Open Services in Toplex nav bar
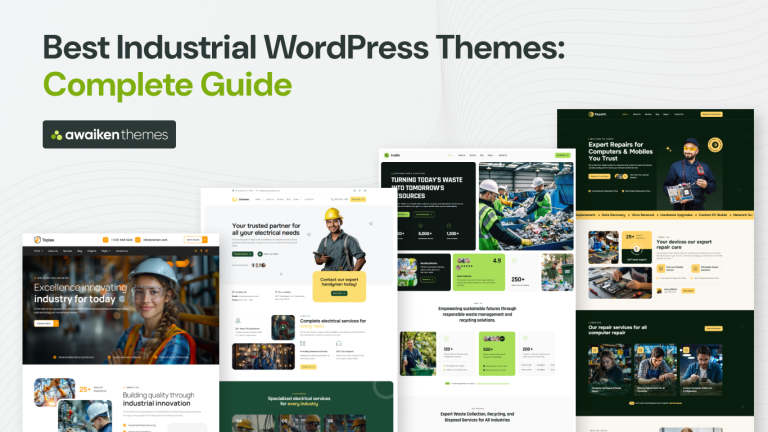 [x=68, y=251]
